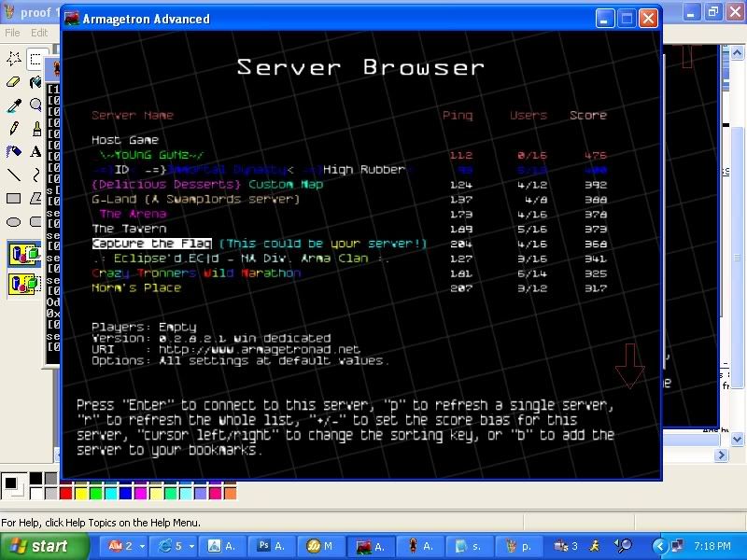Image resolution: width=747 pixels, height=560 pixels.
Task: Click the magnifier tray icon
Action: 622,546
